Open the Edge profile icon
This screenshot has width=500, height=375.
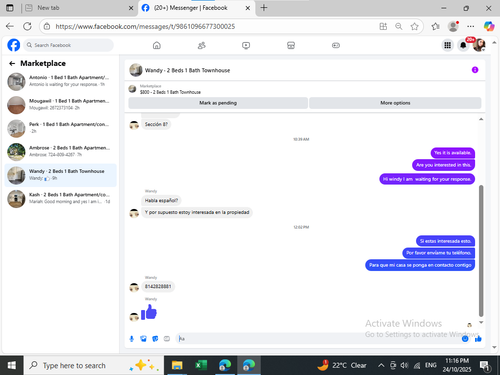point(453,26)
